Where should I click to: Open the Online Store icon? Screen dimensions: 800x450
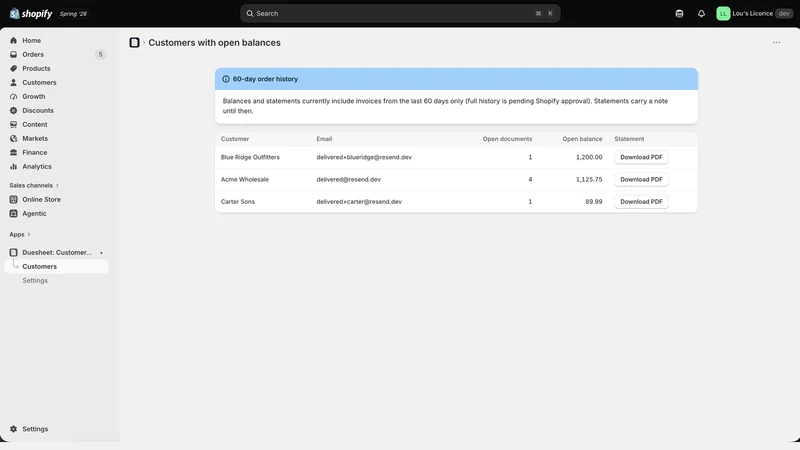click(13, 199)
